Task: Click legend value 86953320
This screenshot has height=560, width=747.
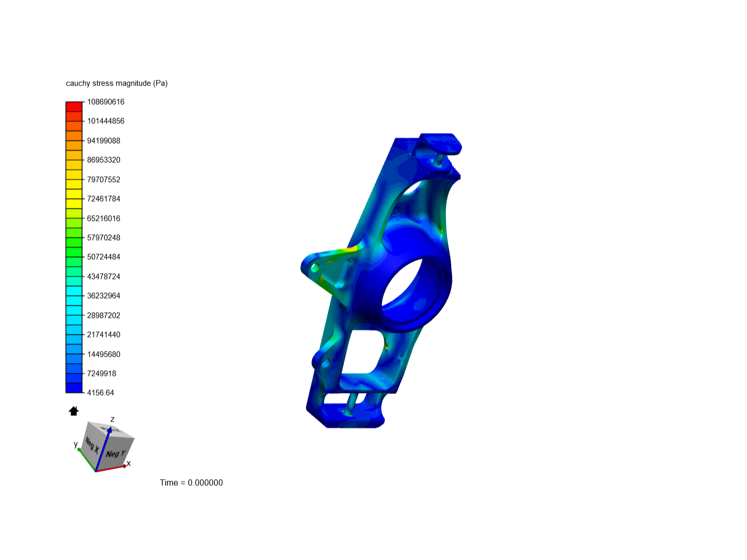Action: tap(104, 160)
